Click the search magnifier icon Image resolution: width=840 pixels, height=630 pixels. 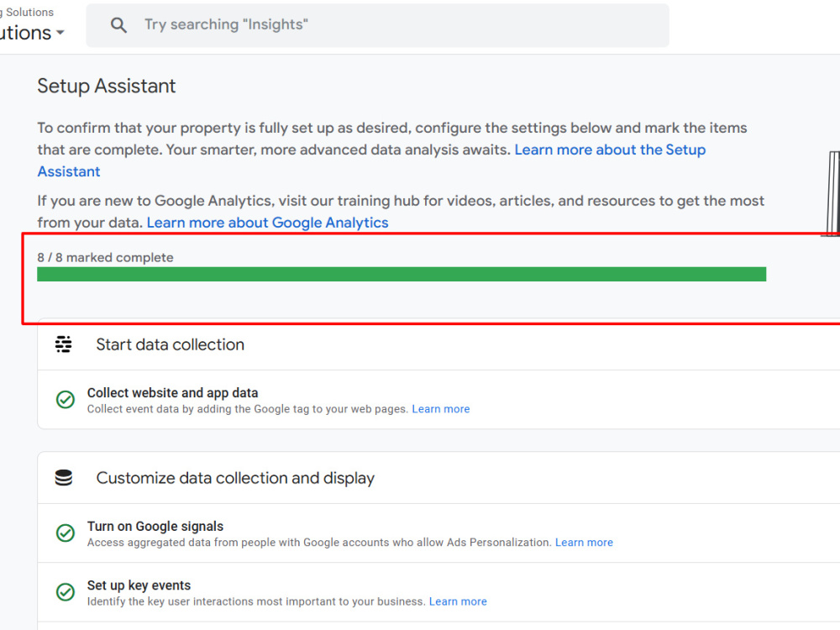pyautogui.click(x=118, y=24)
